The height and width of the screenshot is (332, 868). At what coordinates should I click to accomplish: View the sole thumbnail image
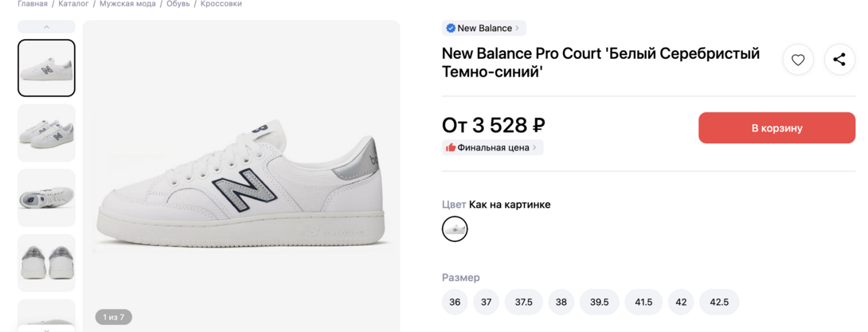pos(46,197)
